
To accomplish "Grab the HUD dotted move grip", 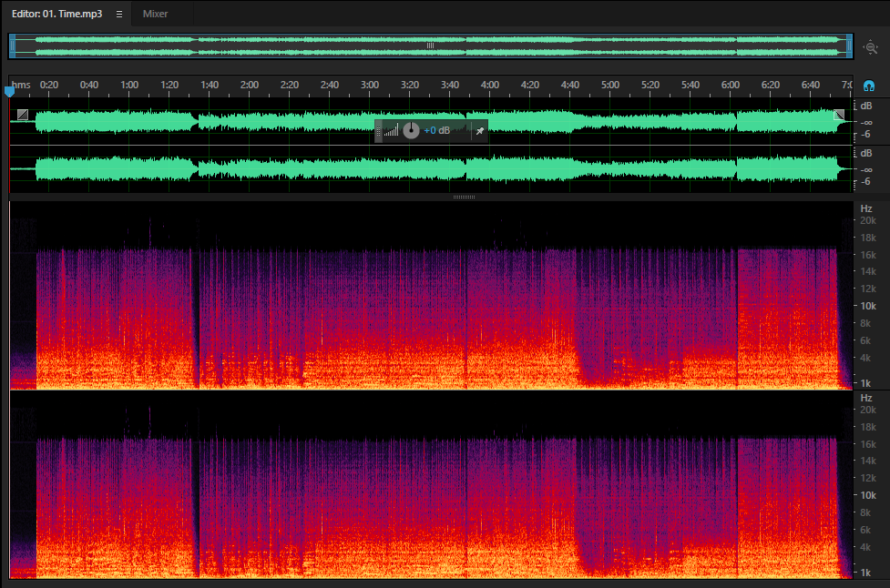I will 379,131.
